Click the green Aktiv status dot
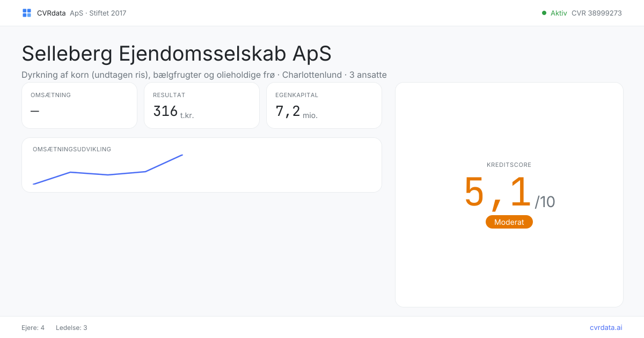 544,13
